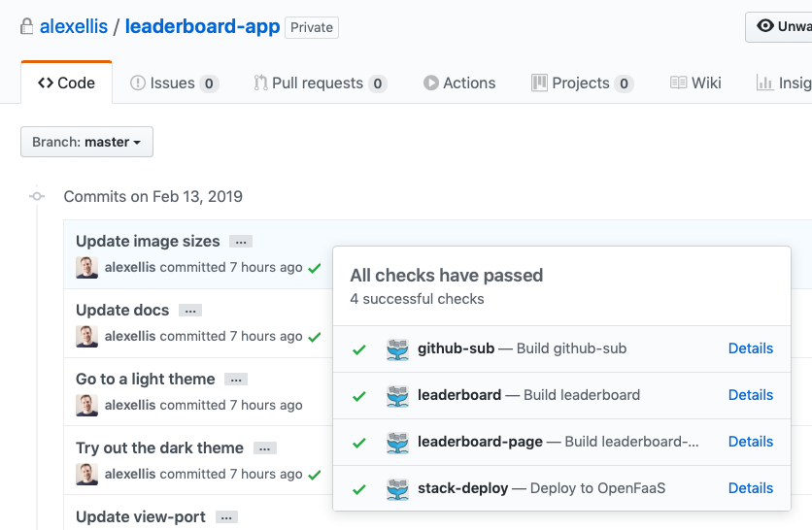View Details for the github-sub check
This screenshot has height=530, width=812.
pyautogui.click(x=750, y=348)
